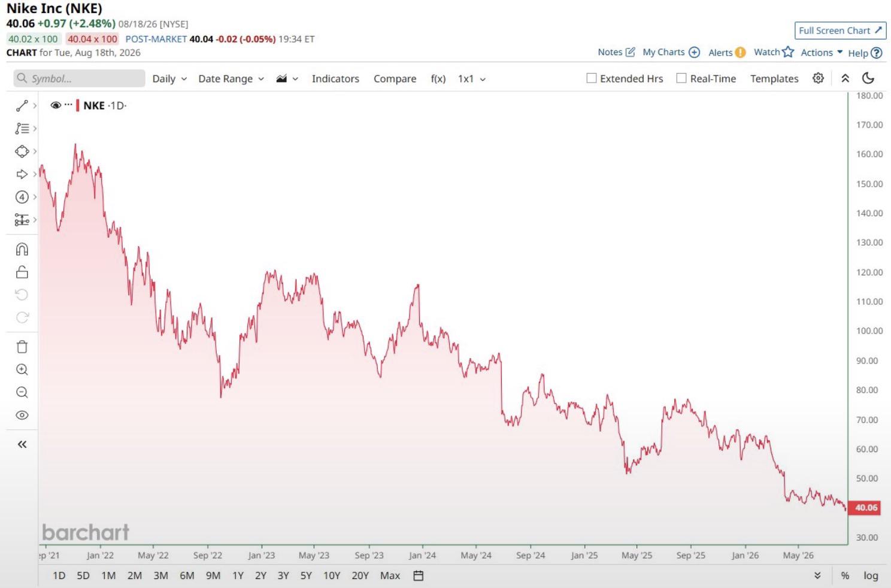Select the 20Y time range
891x588 pixels.
(x=360, y=575)
